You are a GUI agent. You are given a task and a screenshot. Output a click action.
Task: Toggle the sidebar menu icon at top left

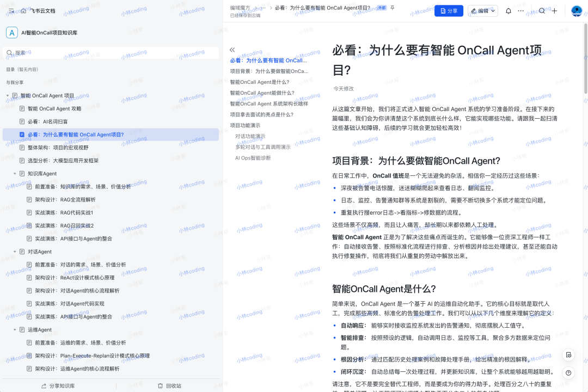[11, 11]
